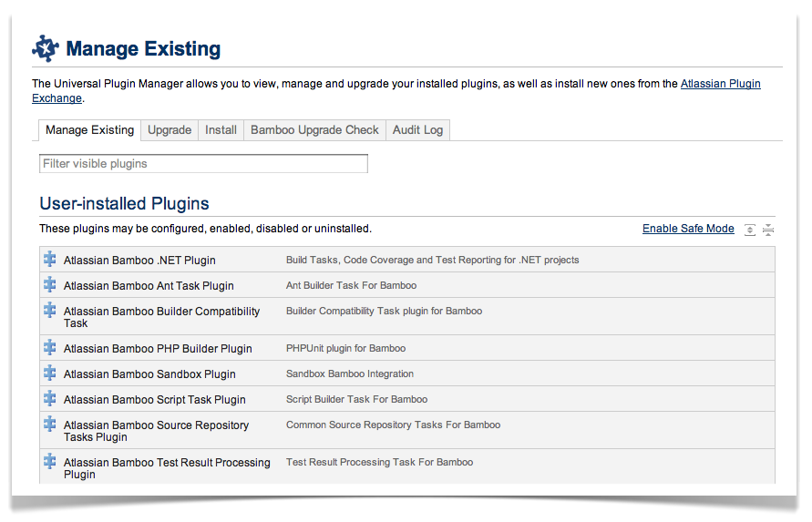This screenshot has height=522, width=812.
Task: Collapse all plugin rows with the collapse-all icon
Action: coord(768,230)
